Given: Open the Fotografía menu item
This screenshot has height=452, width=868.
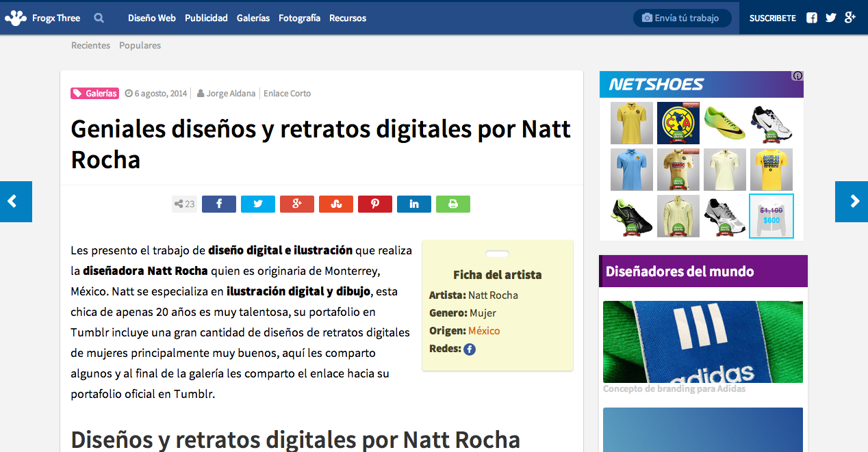Looking at the screenshot, I should (299, 18).
